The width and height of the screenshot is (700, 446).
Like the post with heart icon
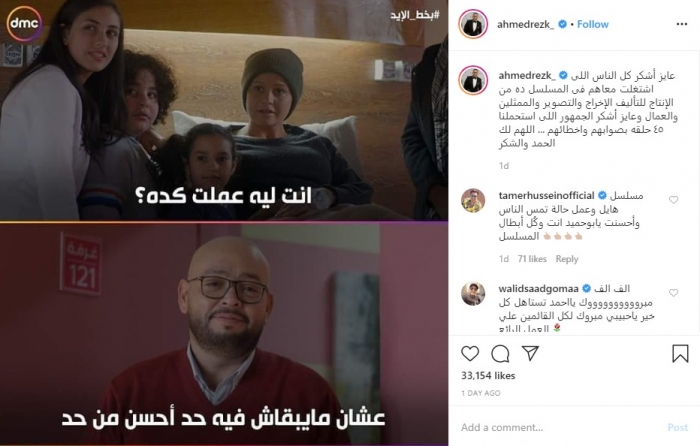click(x=470, y=354)
